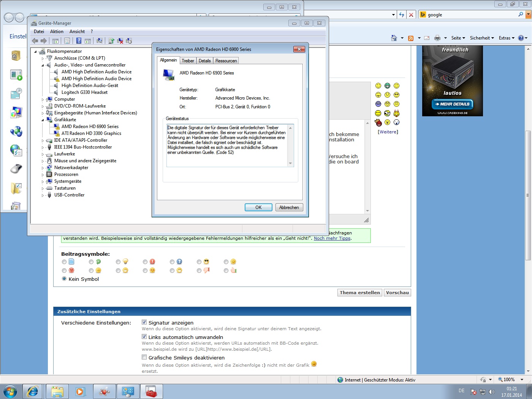Expand the 'USB-Controller' tree node
532x399 pixels.
pos(43,195)
